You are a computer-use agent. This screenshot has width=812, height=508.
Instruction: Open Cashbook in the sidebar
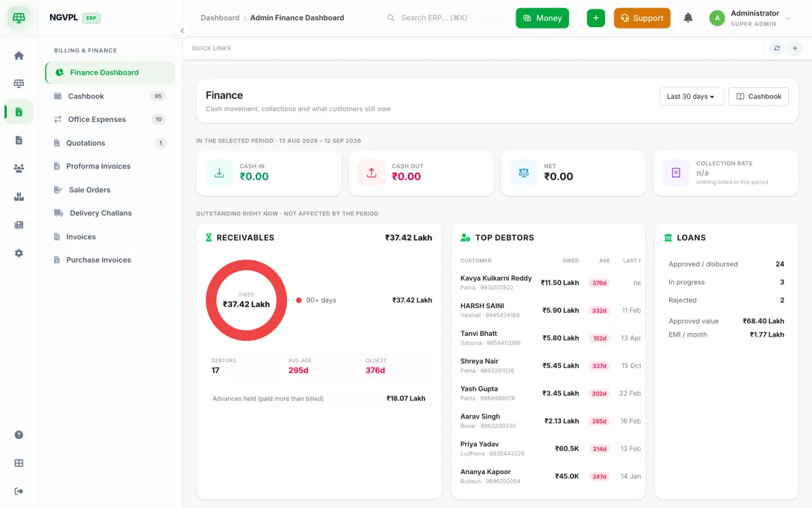pos(110,96)
